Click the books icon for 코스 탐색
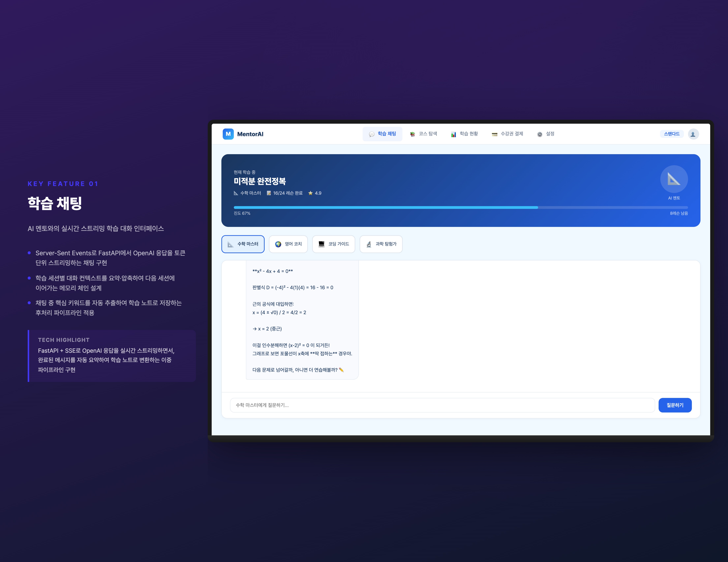The height and width of the screenshot is (562, 728). 412,134
